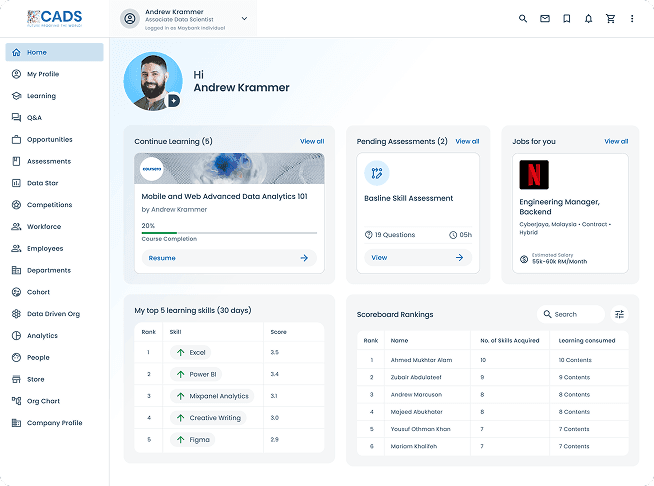Image resolution: width=654 pixels, height=486 pixels.
Task: Open the notifications bell icon
Action: (x=588, y=19)
